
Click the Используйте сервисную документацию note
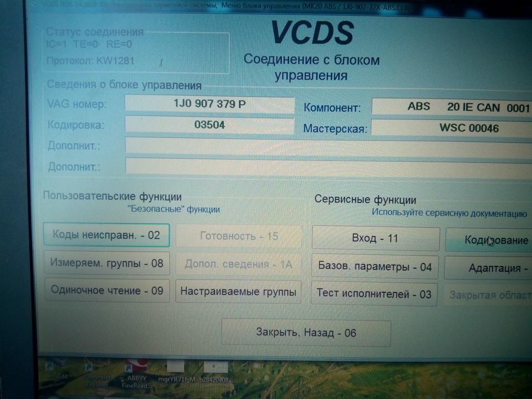tap(449, 213)
